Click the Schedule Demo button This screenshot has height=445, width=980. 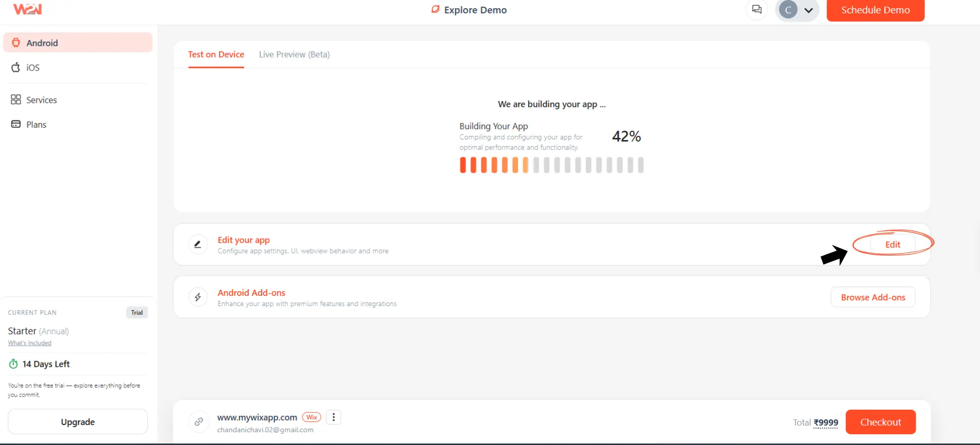pos(875,10)
